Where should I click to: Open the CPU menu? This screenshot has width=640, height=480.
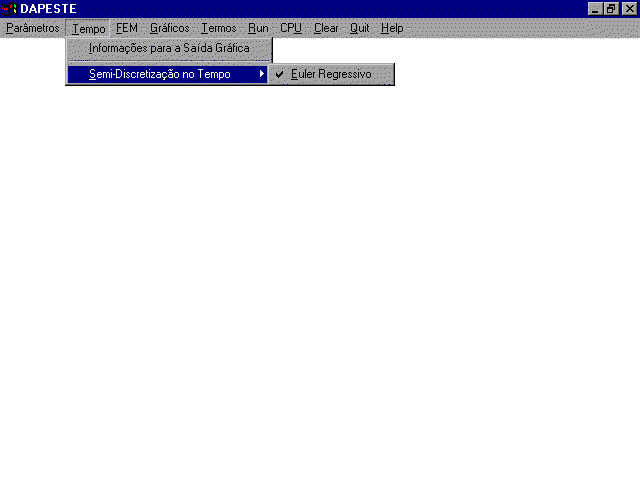click(x=290, y=28)
